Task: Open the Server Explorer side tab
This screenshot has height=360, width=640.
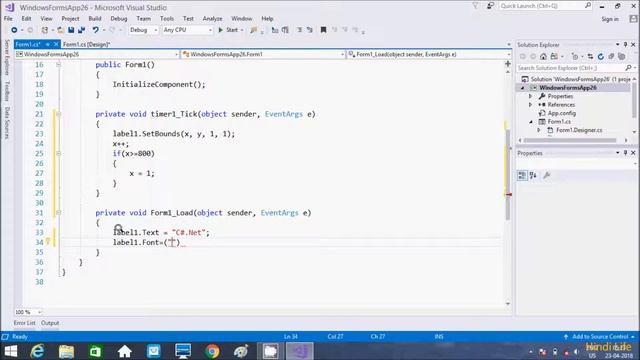Action: [x=7, y=57]
